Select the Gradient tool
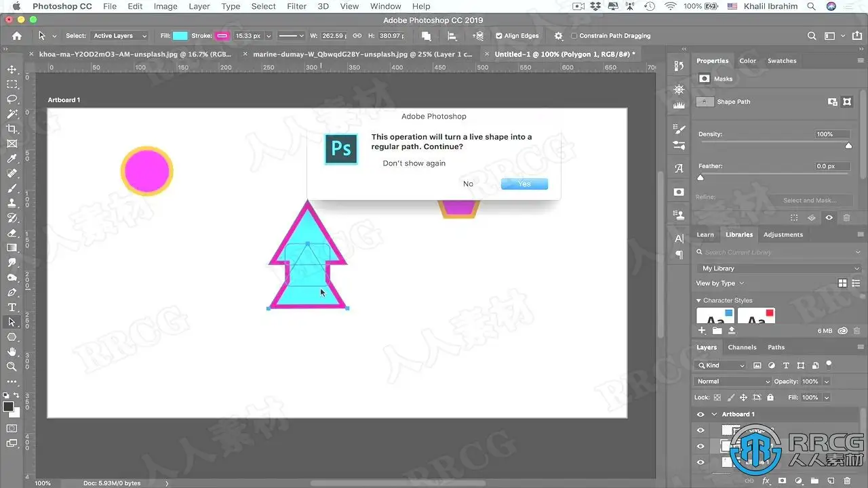The width and height of the screenshot is (868, 488). pyautogui.click(x=12, y=247)
